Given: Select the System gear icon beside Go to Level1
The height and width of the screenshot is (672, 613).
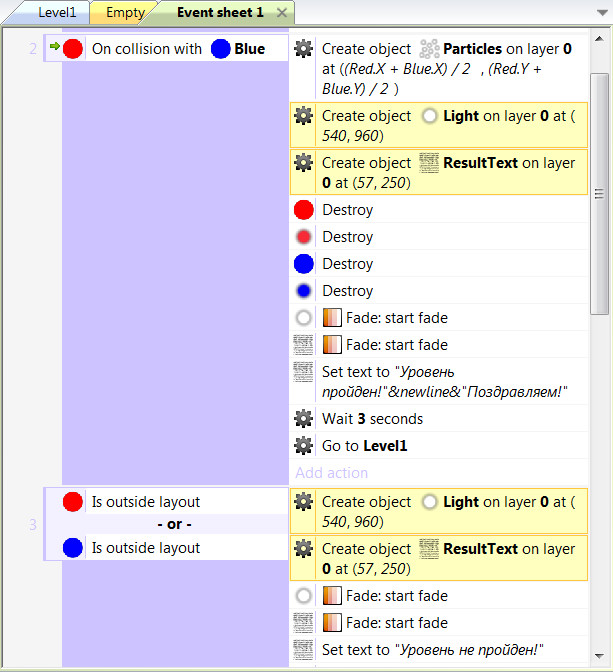Looking at the screenshot, I should coord(304,446).
